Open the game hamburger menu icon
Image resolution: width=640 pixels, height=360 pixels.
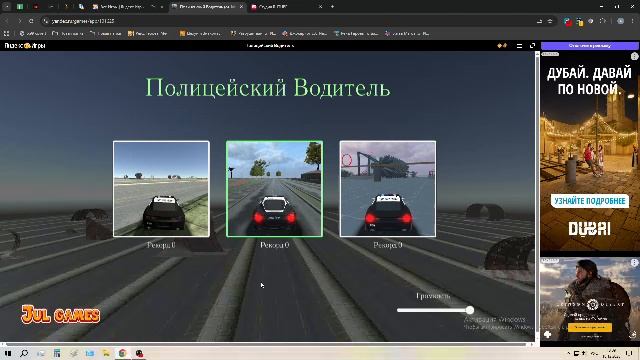click(519, 46)
